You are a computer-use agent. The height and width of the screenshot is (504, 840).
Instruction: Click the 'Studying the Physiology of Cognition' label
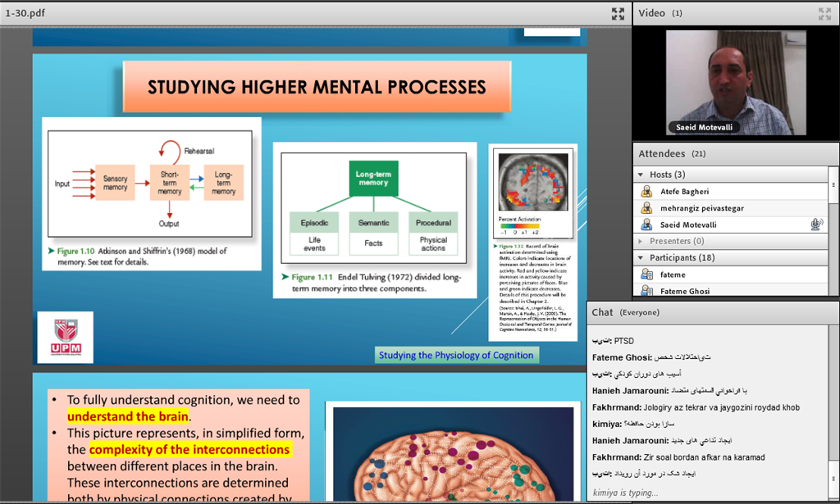[456, 356]
